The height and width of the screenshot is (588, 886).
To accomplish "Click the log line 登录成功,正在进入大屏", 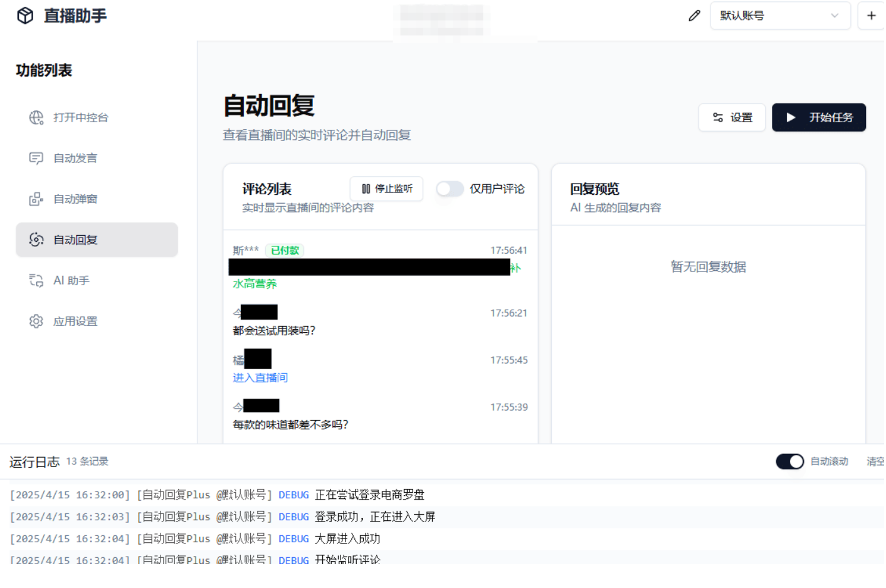I will pos(375,517).
